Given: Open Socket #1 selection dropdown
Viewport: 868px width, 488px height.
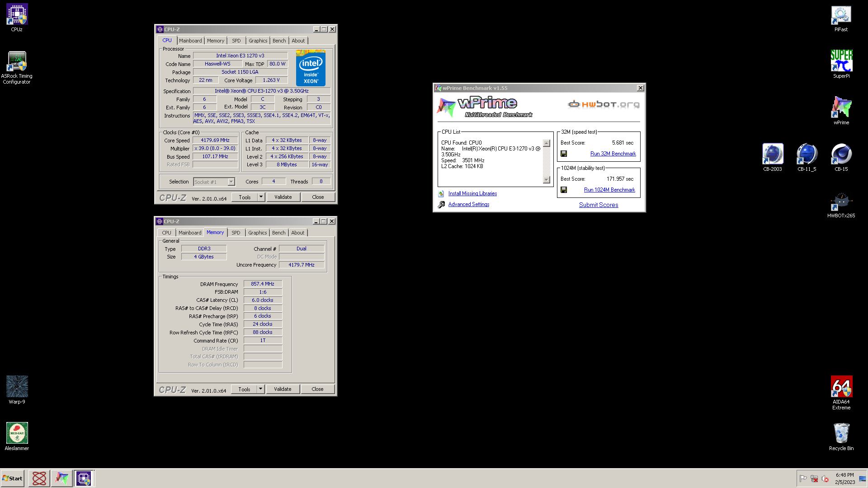Looking at the screenshot, I should click(214, 182).
